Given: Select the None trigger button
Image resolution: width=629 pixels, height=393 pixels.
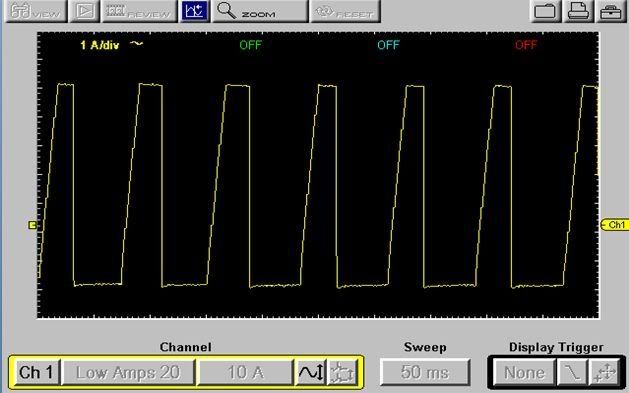Looking at the screenshot, I should point(524,373).
